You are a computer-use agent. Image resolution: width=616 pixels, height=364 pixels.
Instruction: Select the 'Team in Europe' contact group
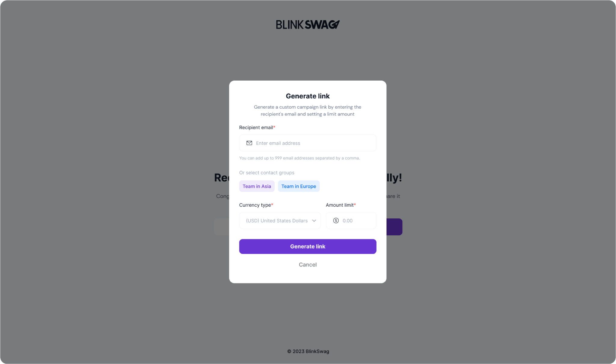pyautogui.click(x=298, y=186)
